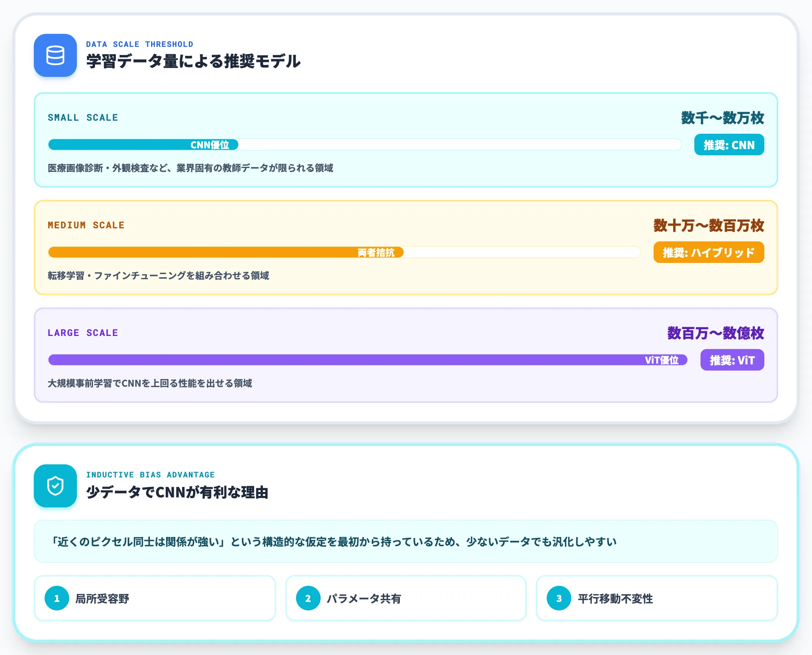Click the CNN優位 teal progress bar
812x655 pixels.
coord(143,145)
